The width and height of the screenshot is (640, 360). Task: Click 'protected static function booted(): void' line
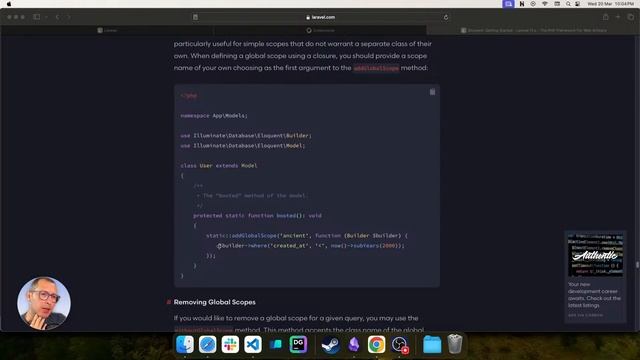257,215
